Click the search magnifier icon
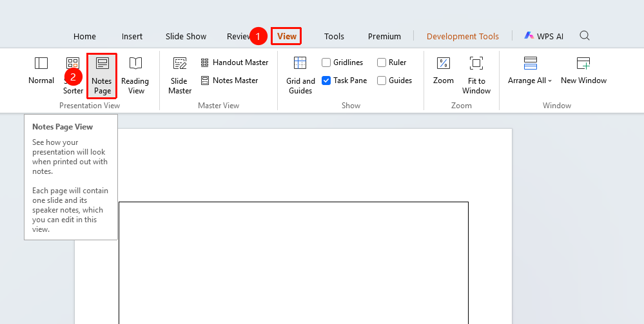Viewport: 644px width, 324px height. click(585, 35)
